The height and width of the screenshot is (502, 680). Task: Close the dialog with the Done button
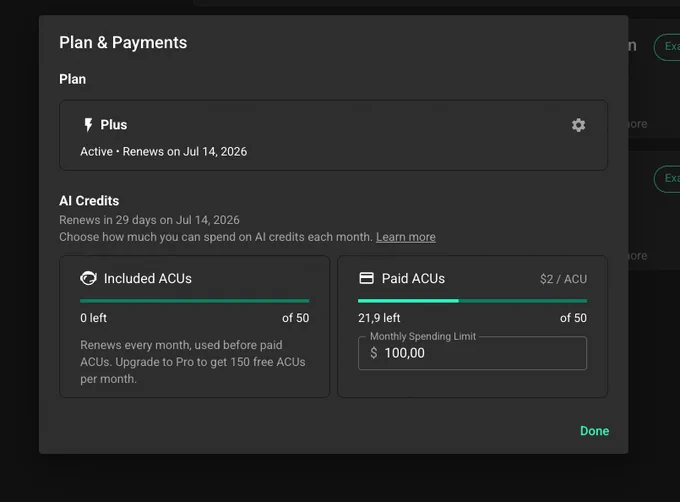(595, 431)
